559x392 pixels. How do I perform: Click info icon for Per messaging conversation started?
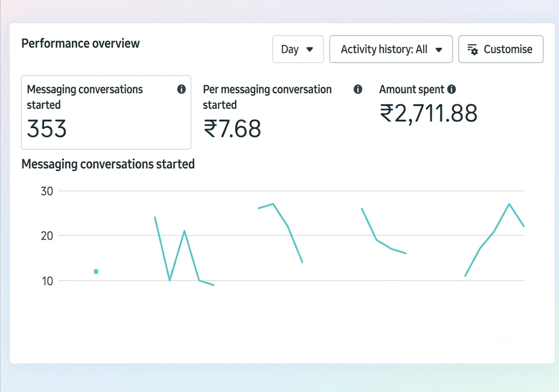point(358,89)
